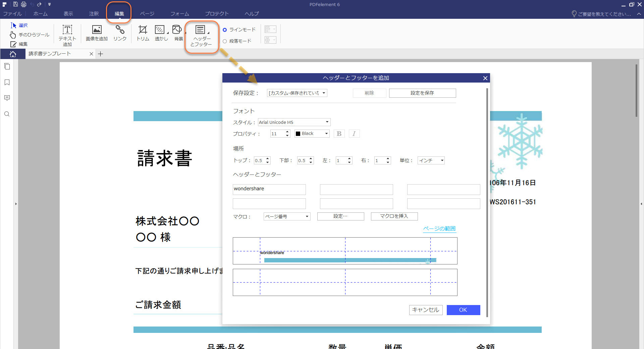
Task: Click the Save icon in title bar
Action: coord(15,4)
